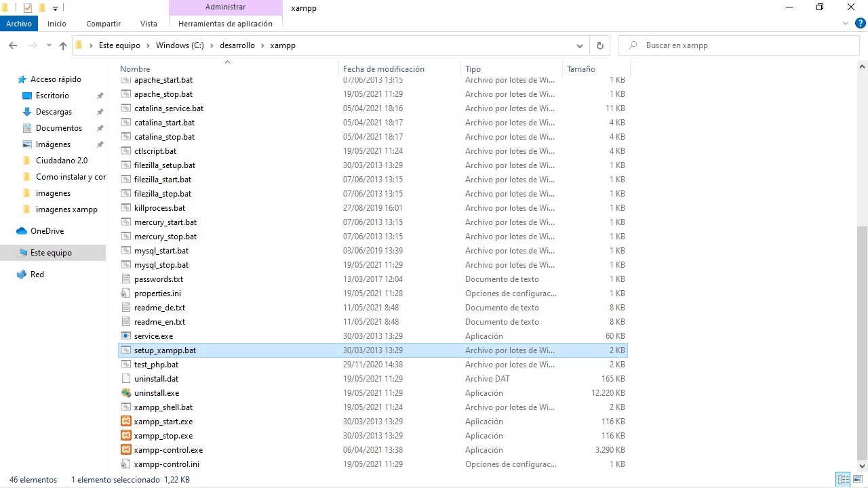Select the uninstall.exe icon
This screenshot has height=488, width=868.
[125, 393]
